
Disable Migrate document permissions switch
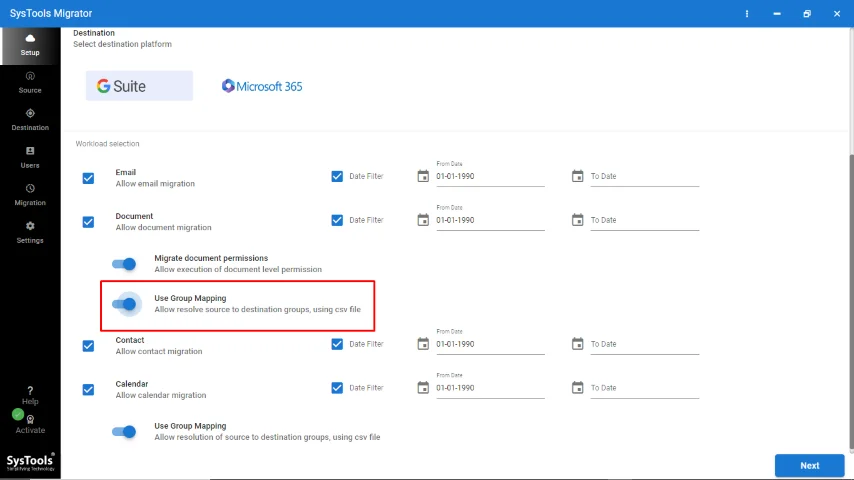124,264
